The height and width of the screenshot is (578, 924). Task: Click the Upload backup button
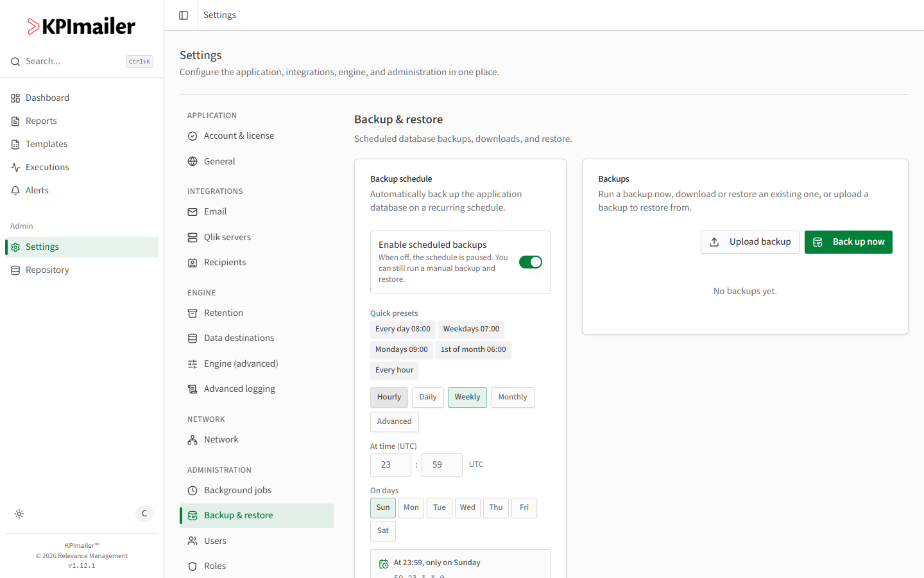coord(750,242)
